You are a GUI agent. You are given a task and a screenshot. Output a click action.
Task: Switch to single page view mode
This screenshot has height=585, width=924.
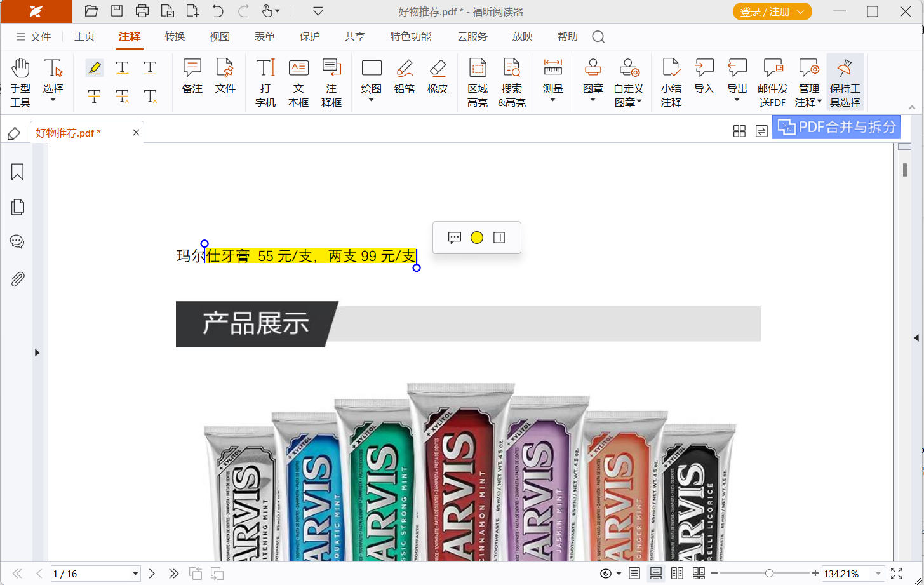(634, 574)
